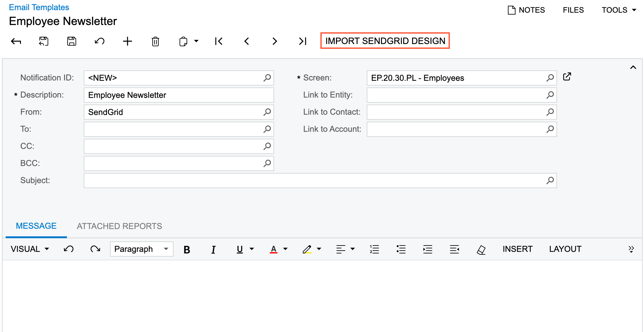Open the Email Templates link

(39, 7)
